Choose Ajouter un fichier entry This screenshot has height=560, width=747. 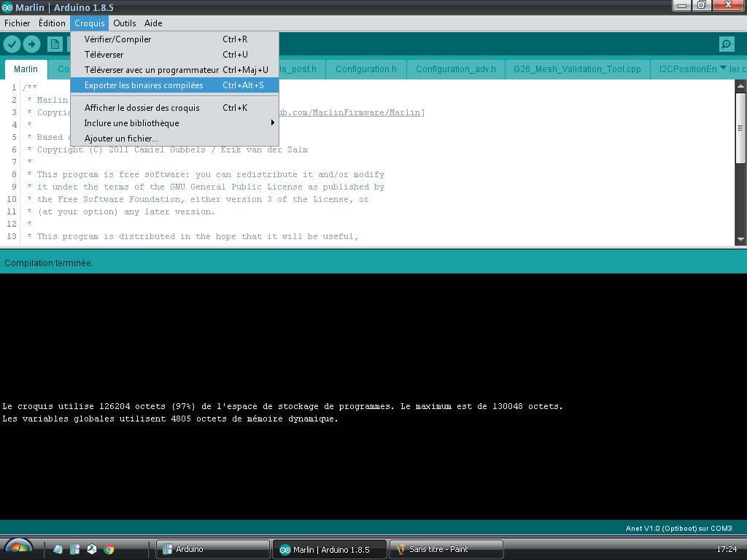[x=174, y=138]
